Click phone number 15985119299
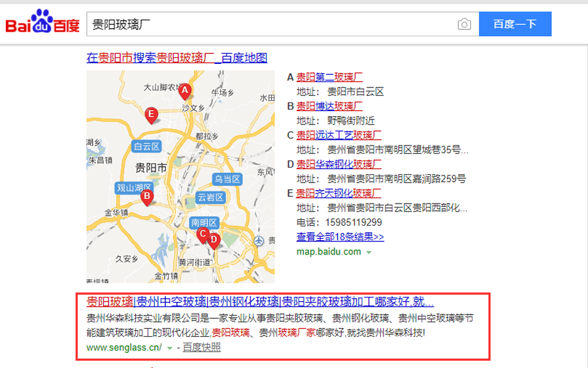The width and height of the screenshot is (588, 368). 353,222
